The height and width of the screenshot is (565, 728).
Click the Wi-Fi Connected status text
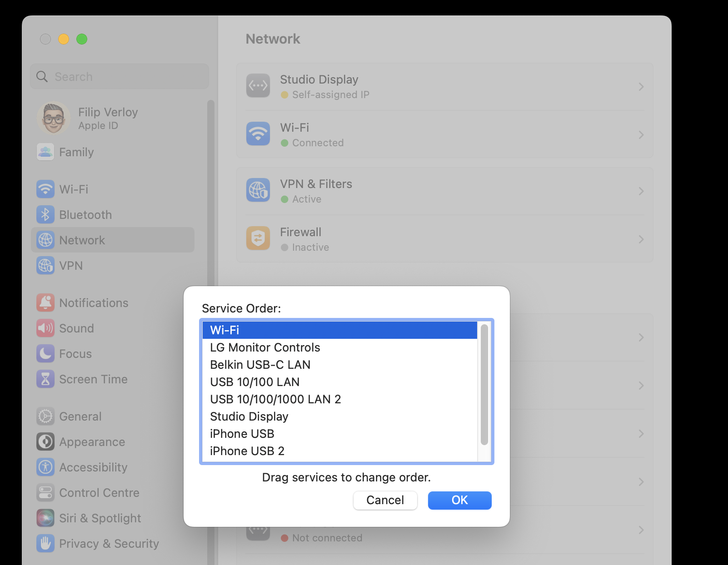tap(318, 143)
